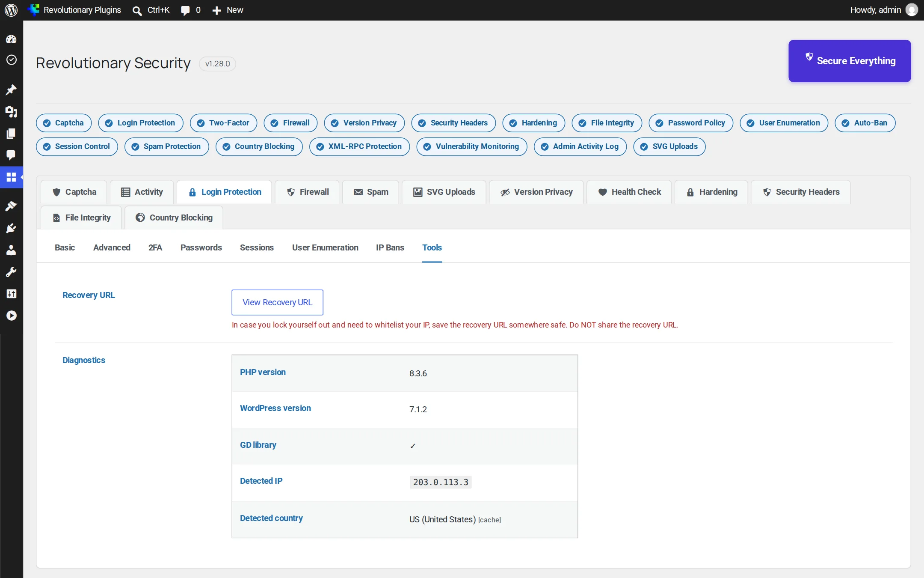This screenshot has height=578, width=924.
Task: Open the Comments sidebar icon
Action: pos(11,155)
